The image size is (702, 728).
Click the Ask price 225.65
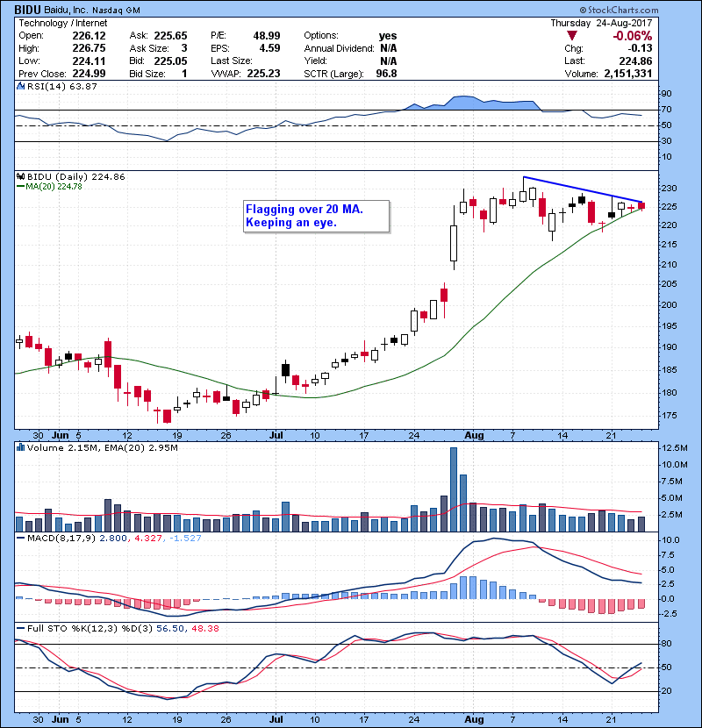coord(170,36)
